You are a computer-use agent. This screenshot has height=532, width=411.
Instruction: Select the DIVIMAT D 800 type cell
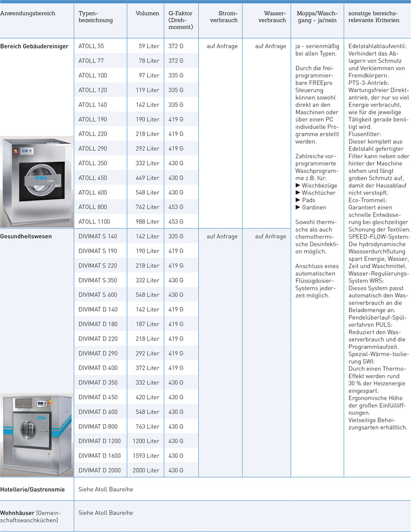point(98,426)
